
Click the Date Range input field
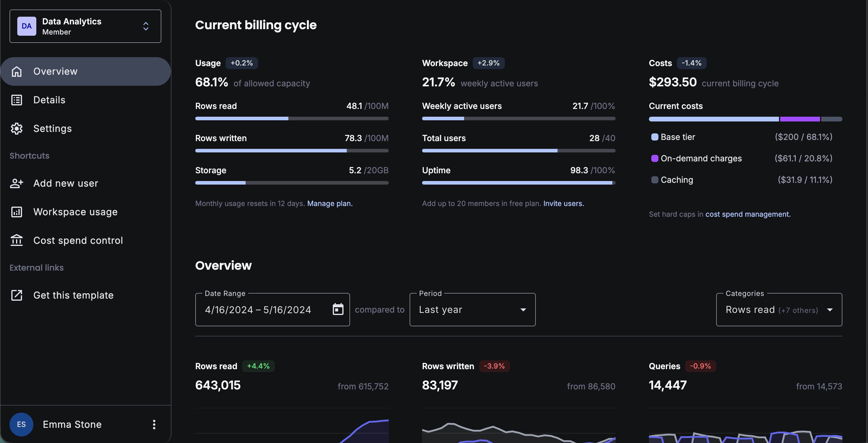(258, 310)
